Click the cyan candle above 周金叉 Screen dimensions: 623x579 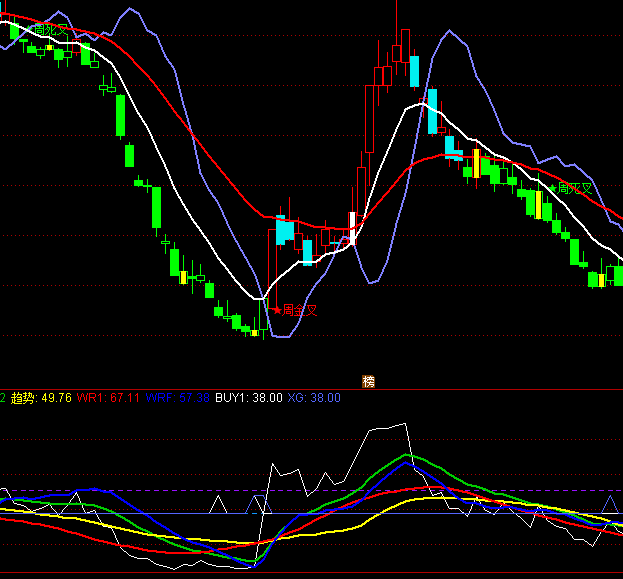coord(284,231)
